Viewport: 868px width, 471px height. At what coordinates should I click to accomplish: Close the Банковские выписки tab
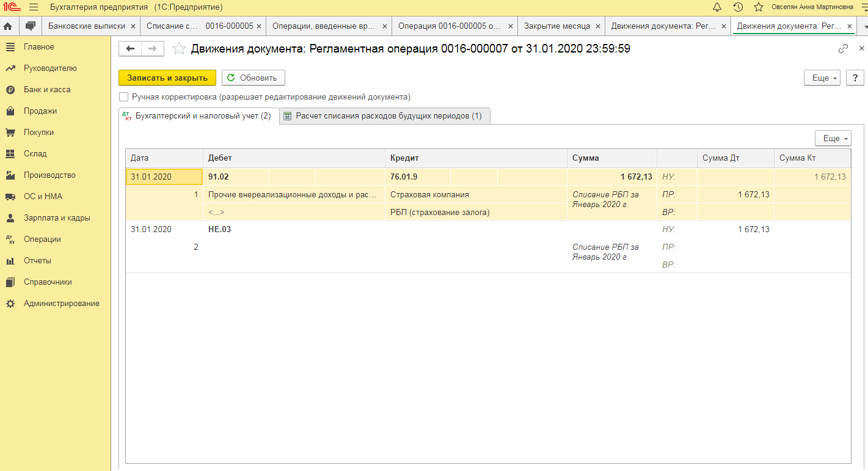[134, 26]
